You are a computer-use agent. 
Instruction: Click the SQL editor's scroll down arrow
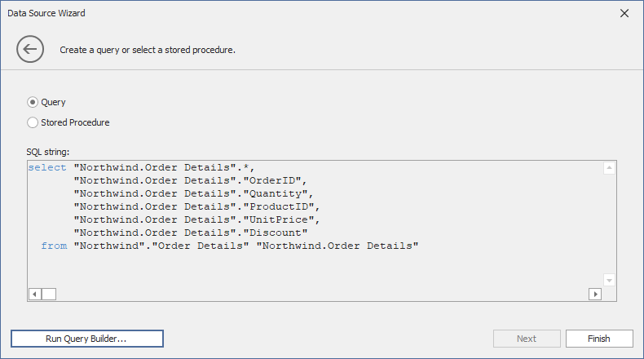[x=609, y=280]
